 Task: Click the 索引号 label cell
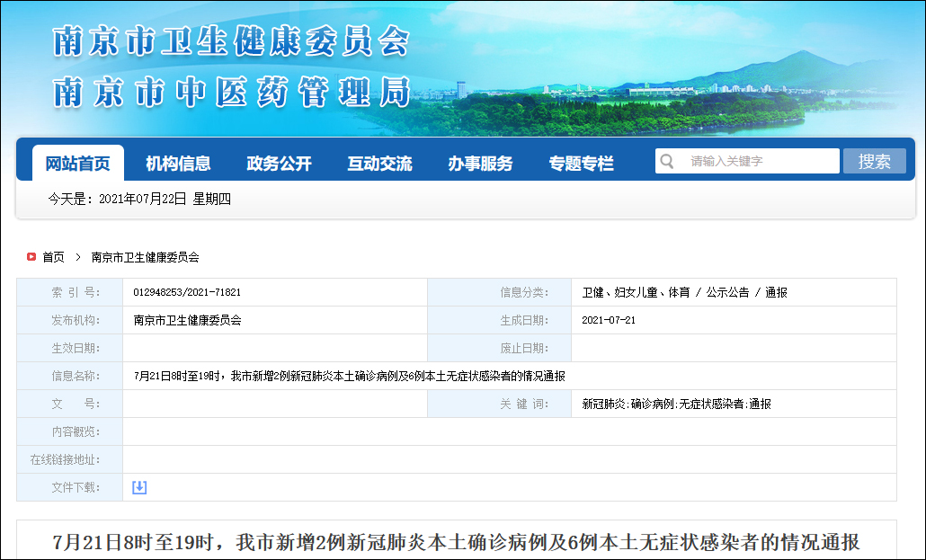tap(70, 292)
